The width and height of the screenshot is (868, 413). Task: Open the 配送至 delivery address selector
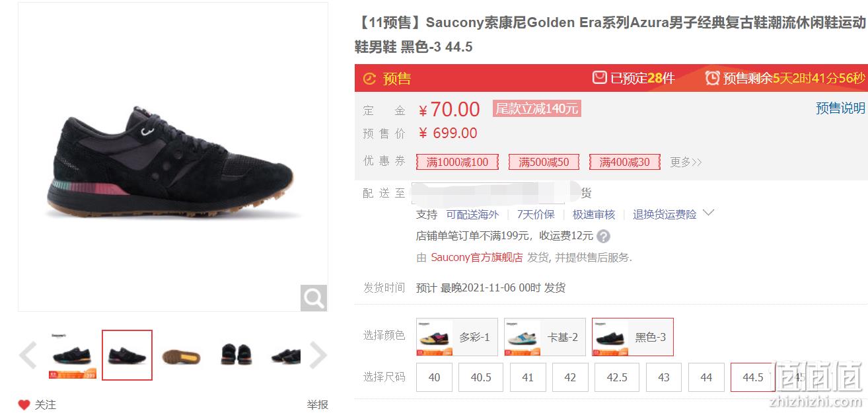pos(494,192)
